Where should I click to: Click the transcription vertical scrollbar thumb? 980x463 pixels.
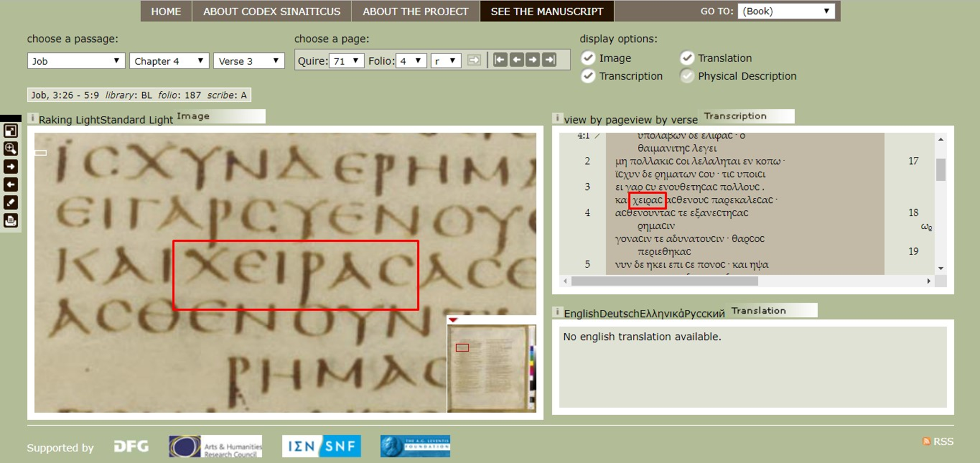[x=941, y=170]
